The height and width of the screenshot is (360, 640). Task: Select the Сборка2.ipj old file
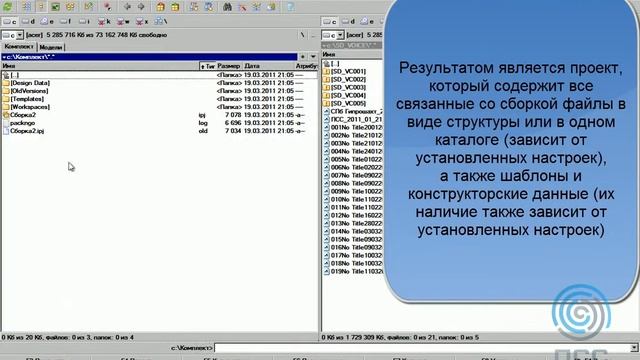159,131
